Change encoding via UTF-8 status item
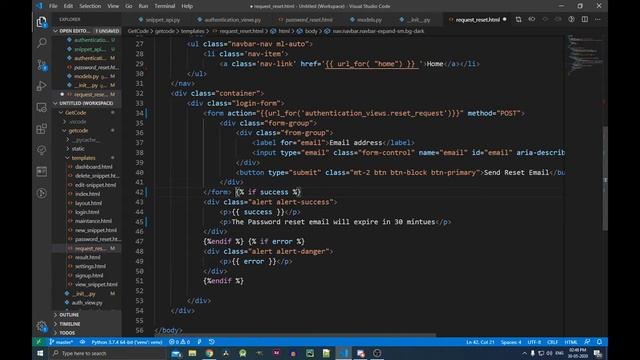Image resolution: width=640 pixels, height=360 pixels. coord(534,342)
